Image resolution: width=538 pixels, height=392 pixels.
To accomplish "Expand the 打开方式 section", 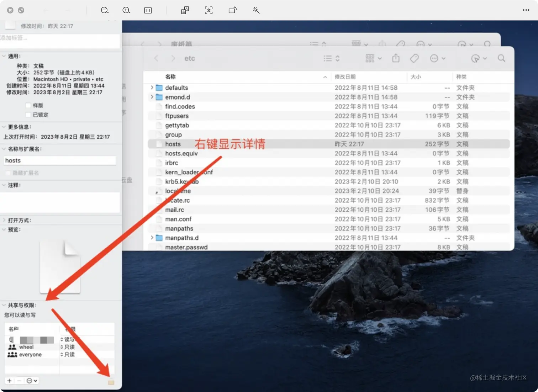I will click(4, 220).
